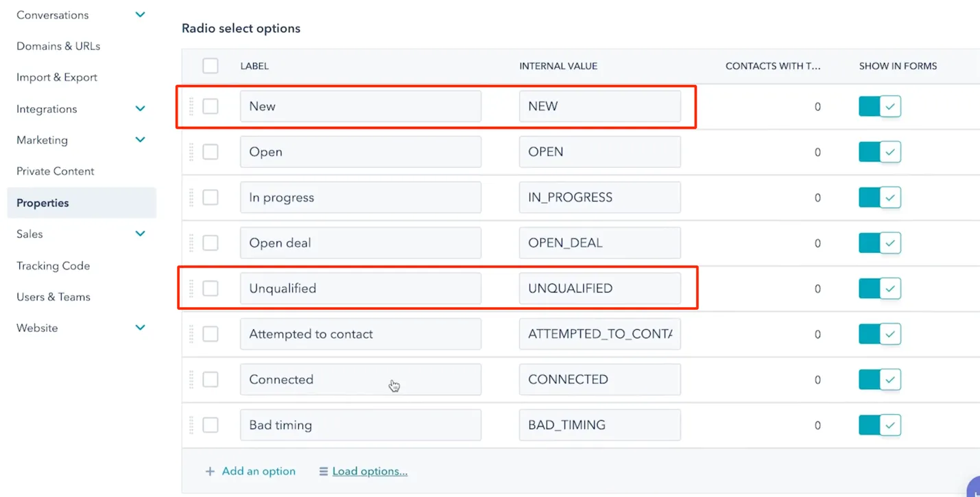Click the list icon beside Load options
Viewport: 980px width, 497px height.
(x=324, y=472)
